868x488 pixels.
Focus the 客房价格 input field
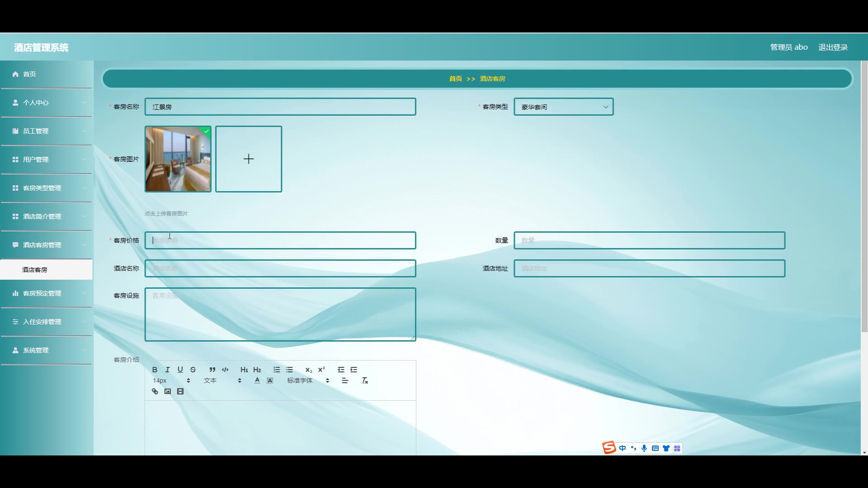tap(280, 240)
